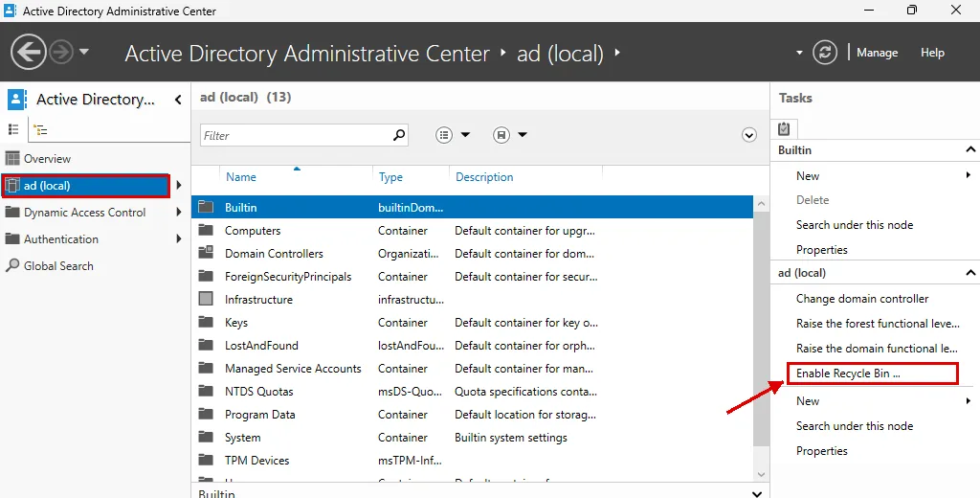Click Raise the forest functional level
Viewport: 980px width, 498px height.
coord(878,324)
